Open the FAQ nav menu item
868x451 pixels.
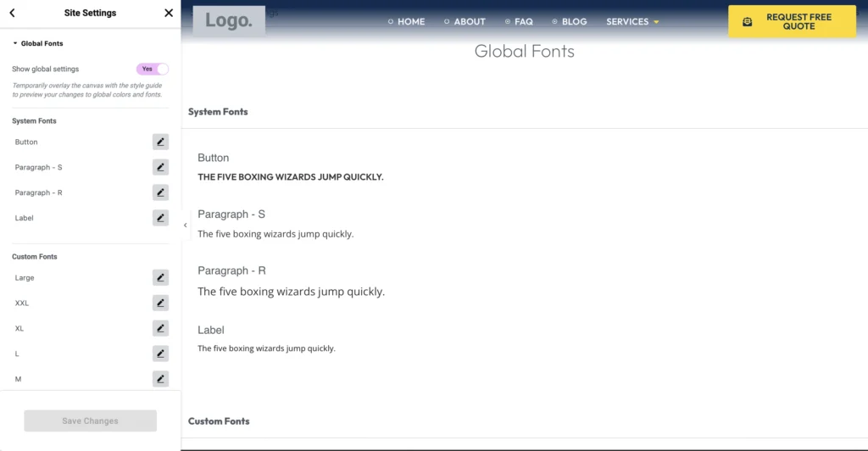[519, 22]
